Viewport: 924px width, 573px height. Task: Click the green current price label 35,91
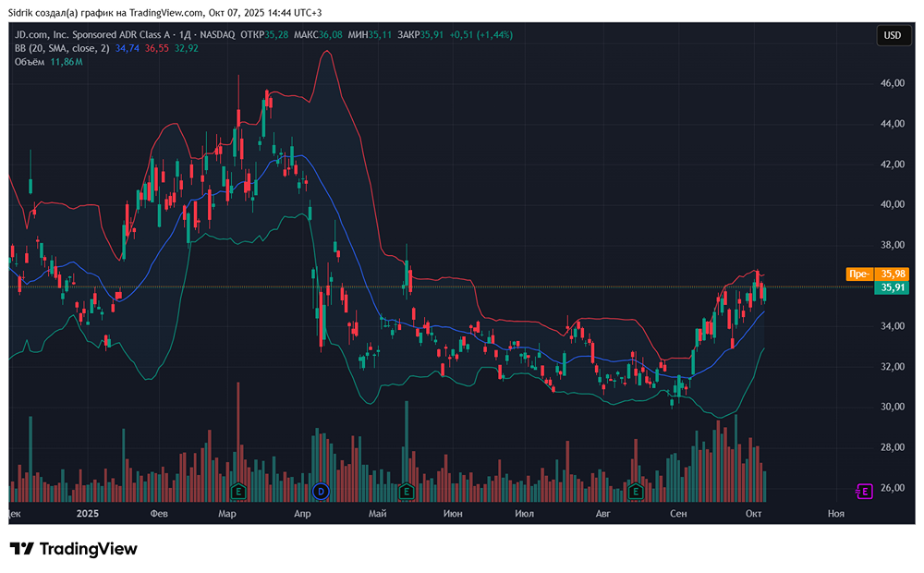point(892,287)
